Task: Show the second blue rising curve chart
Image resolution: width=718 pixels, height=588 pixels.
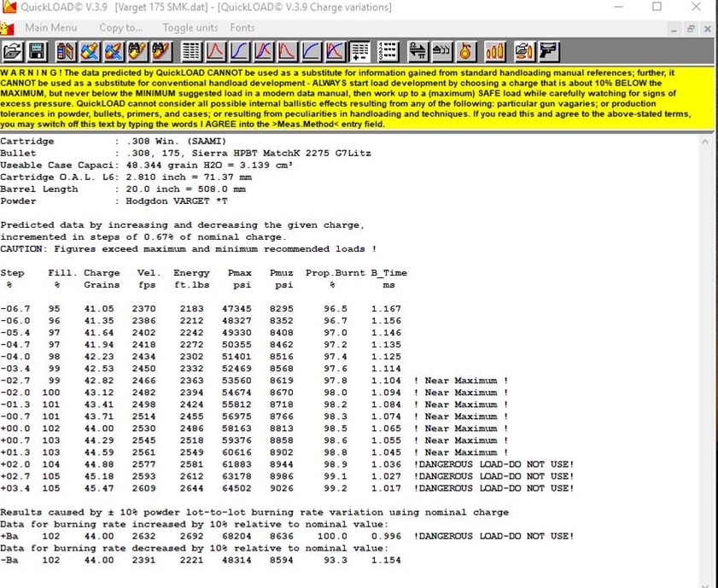Action: click(x=312, y=51)
